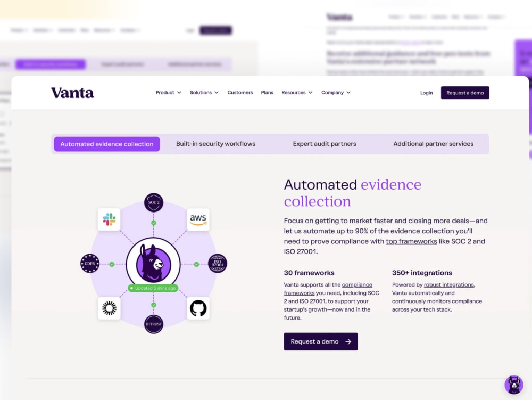Click the 350+ integrations heading
Screen dimensions: 532x400
[422, 273]
